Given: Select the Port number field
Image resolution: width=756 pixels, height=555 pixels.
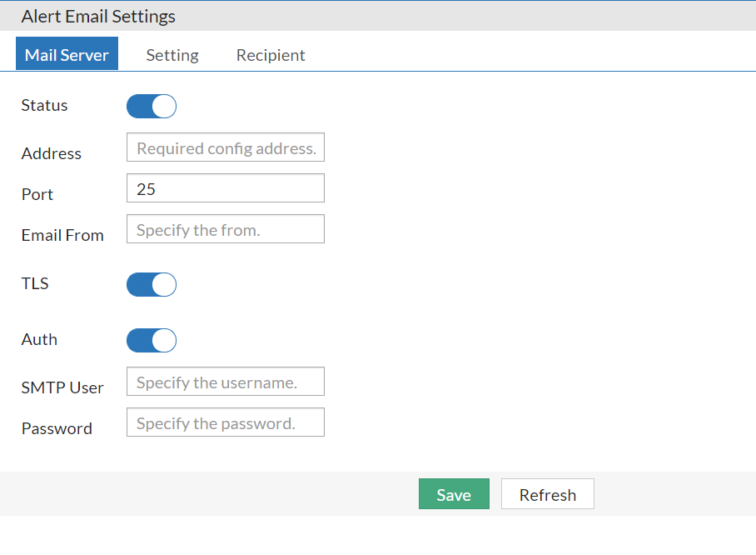Looking at the screenshot, I should click(225, 187).
